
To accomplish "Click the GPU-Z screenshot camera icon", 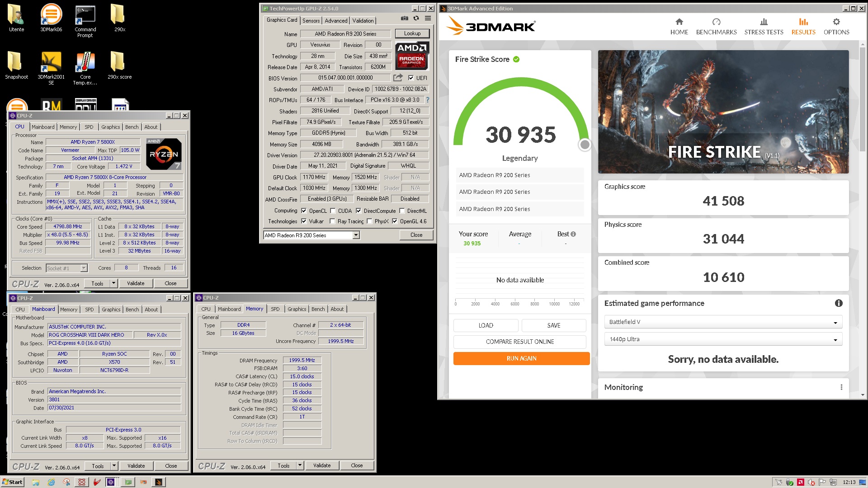I will 405,19.
